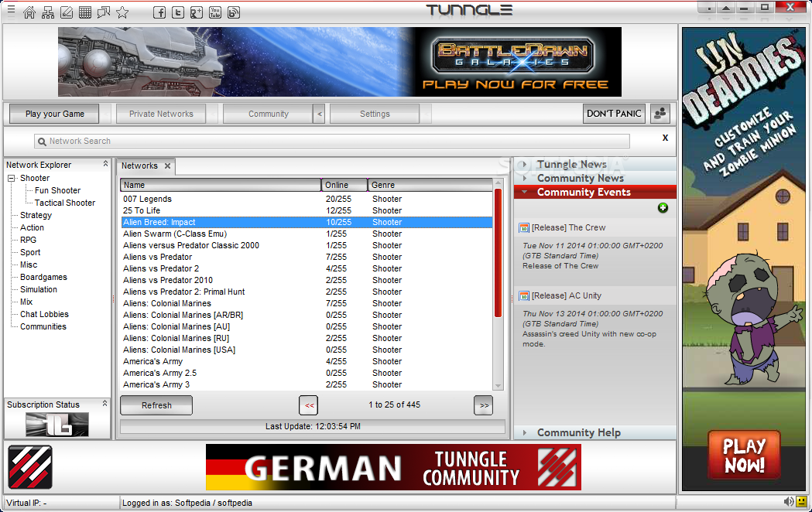
Task: Click calendar icon of AC Unity event
Action: pos(524,296)
